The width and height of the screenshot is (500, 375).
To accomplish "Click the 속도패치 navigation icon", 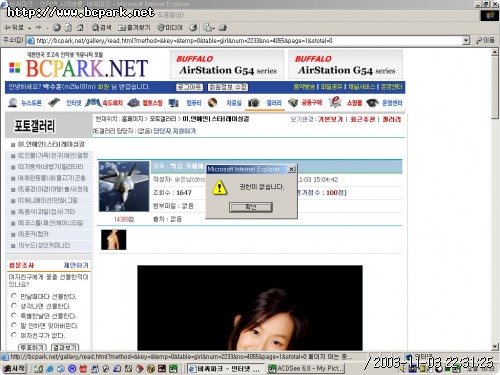I will tap(93, 103).
